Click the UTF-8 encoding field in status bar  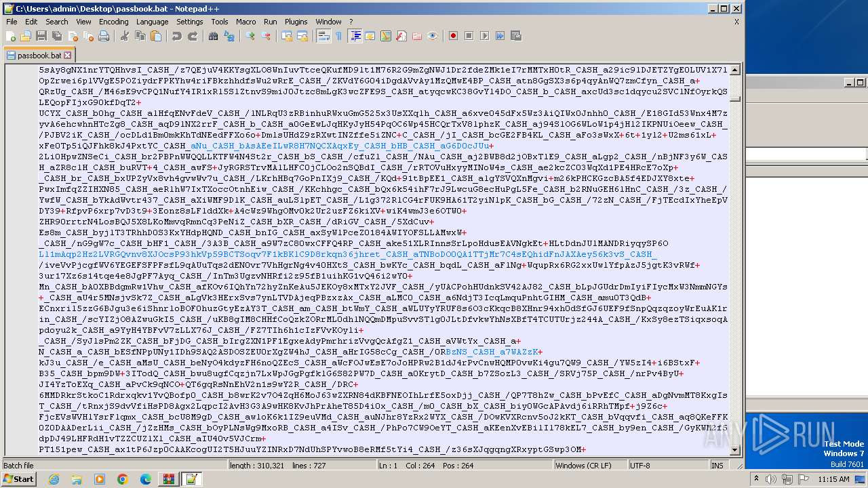click(x=639, y=466)
